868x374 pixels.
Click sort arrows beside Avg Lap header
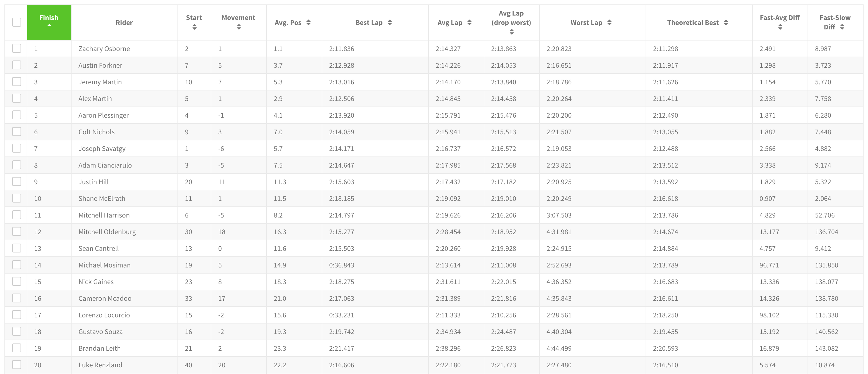point(469,22)
